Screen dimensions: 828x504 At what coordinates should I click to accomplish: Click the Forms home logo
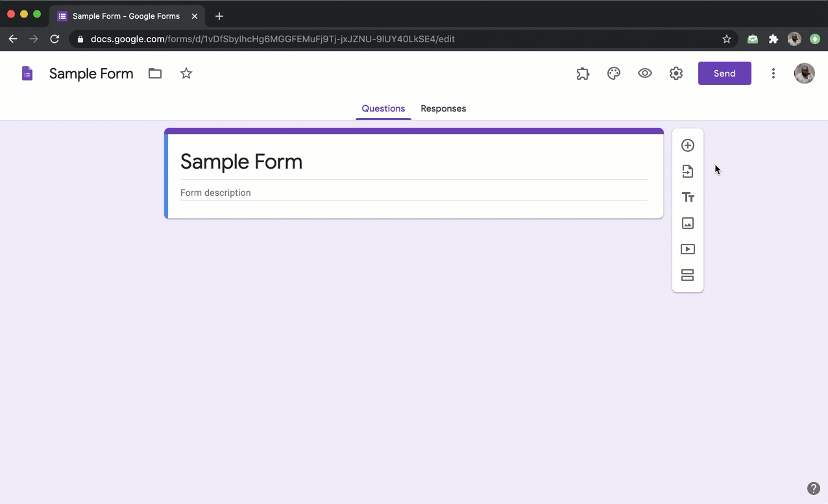pos(27,73)
